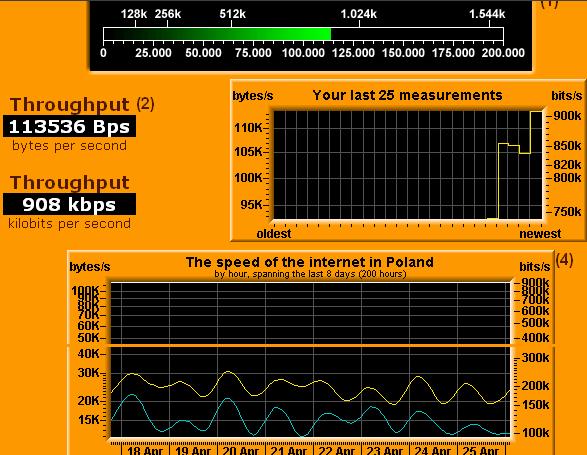
Task: Click the "300k" label on Poland chart
Action: 535,358
